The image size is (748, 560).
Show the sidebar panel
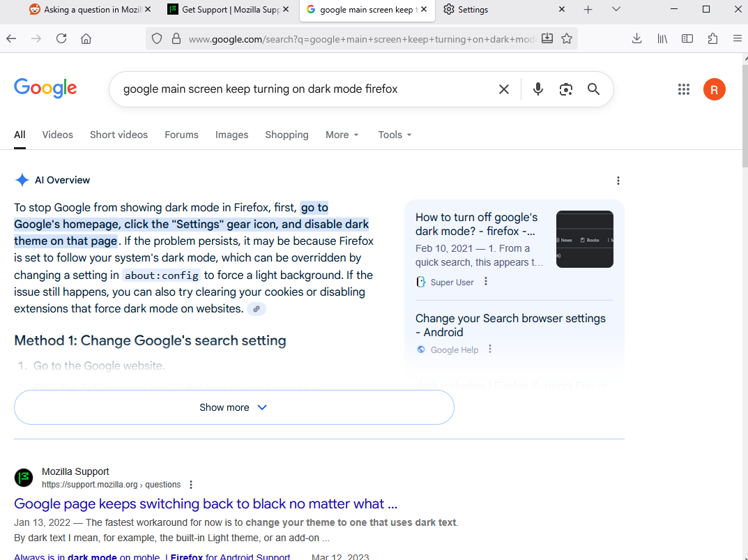(687, 38)
